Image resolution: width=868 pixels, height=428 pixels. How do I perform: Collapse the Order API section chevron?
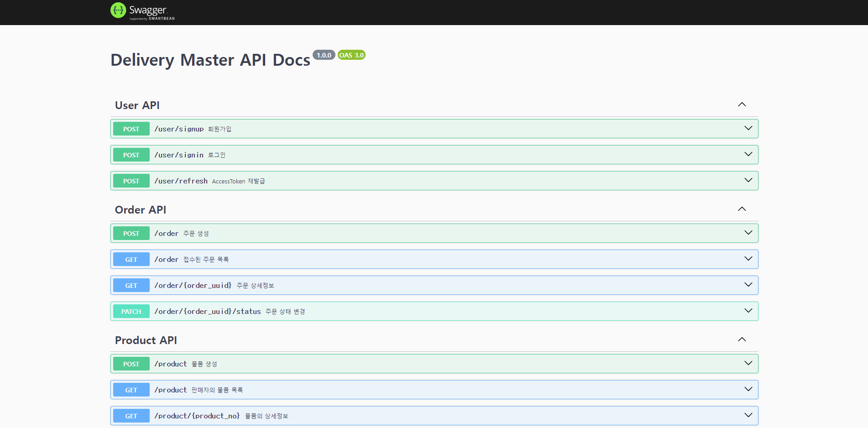click(742, 209)
